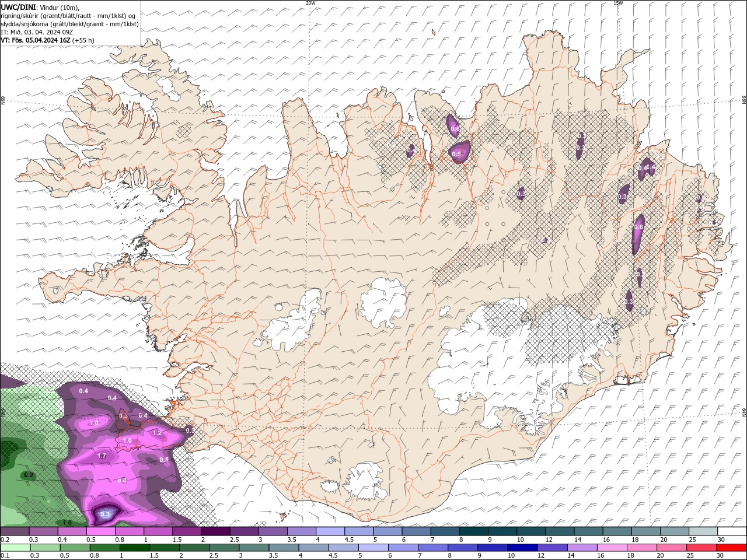747x560 pixels.
Task: Select the medium green 0.5 mm rain swatch
Action: (75, 548)
